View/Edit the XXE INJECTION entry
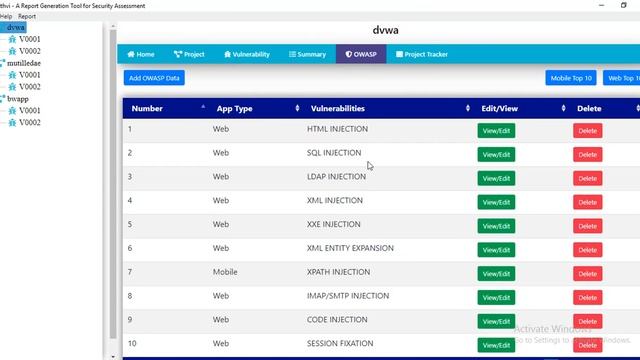Image resolution: width=640 pixels, height=360 pixels. click(496, 226)
